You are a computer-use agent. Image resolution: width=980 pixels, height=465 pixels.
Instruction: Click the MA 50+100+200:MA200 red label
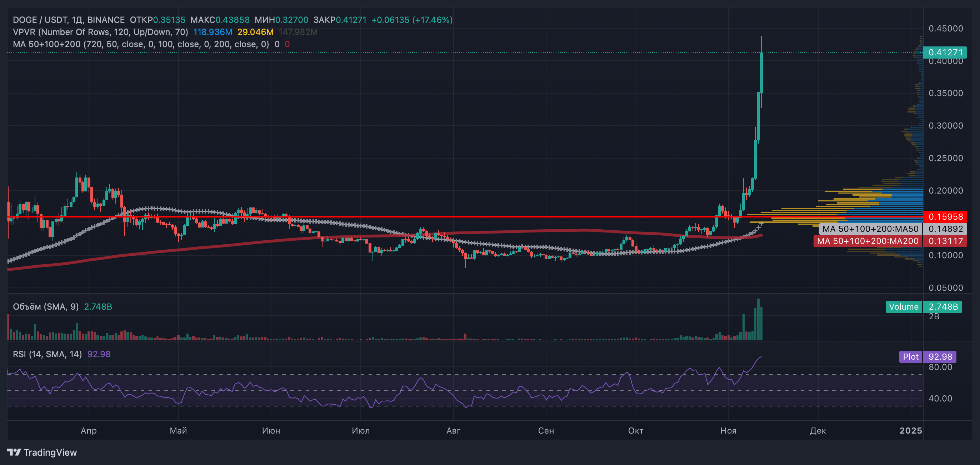868,241
